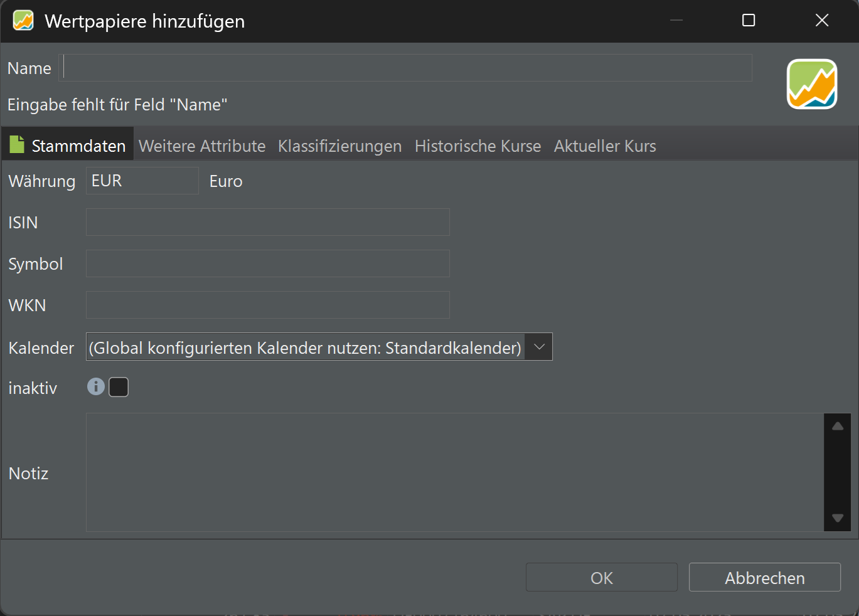Click the Symbol input field
The width and height of the screenshot is (859, 616).
click(x=268, y=263)
